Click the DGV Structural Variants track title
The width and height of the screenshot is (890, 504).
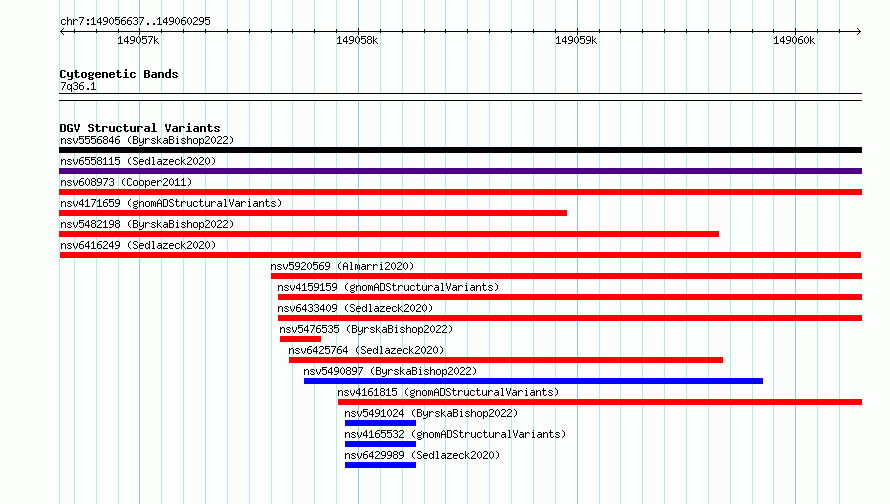[140, 128]
